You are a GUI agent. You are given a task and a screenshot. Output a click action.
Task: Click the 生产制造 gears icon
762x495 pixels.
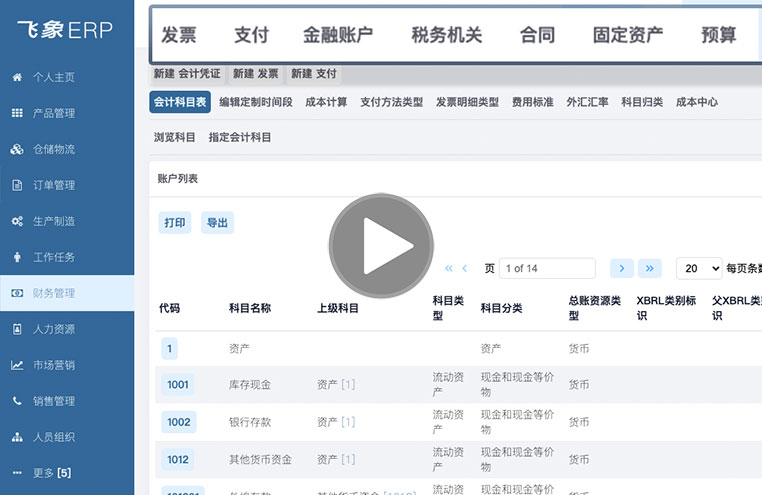(17, 221)
